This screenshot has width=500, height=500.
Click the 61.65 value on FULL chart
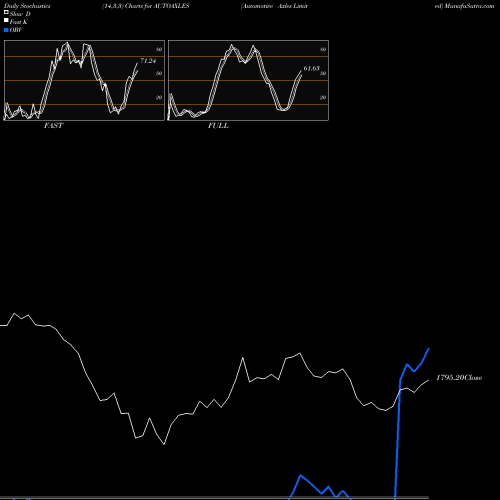coord(312,68)
